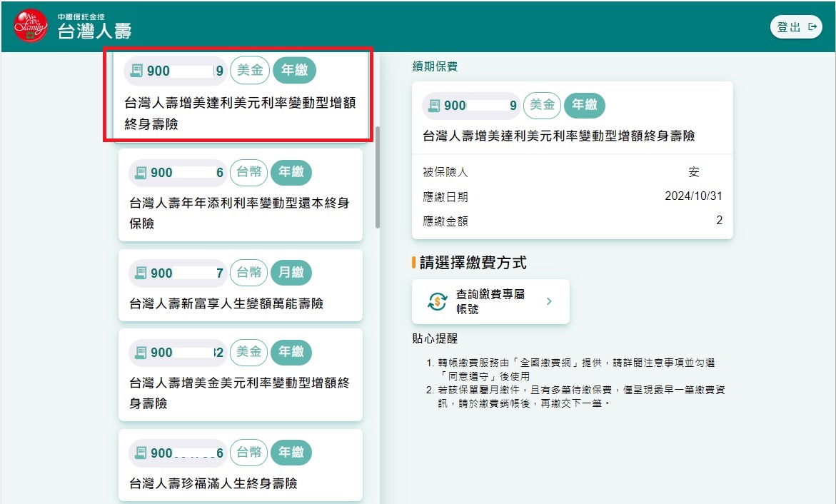Click the 年繳 tag on the 年年添利 card
The width and height of the screenshot is (836, 504).
291,172
